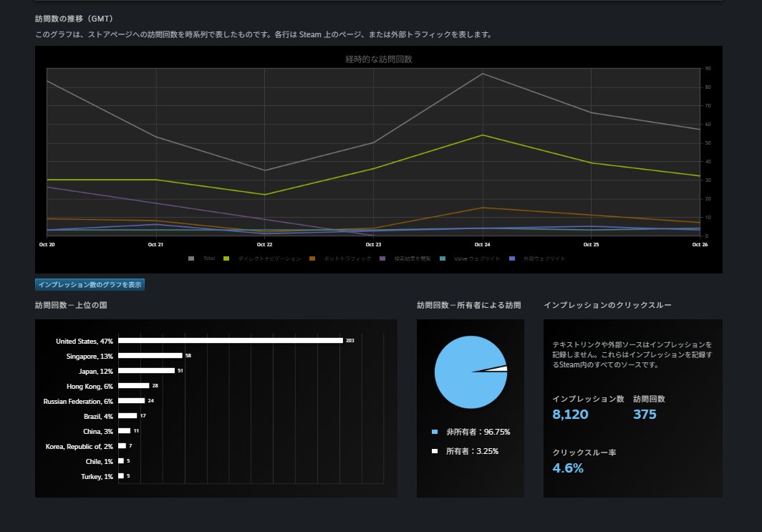The height and width of the screenshot is (532, 762).
Task: Click the Japan bar in country chart
Action: (146, 371)
